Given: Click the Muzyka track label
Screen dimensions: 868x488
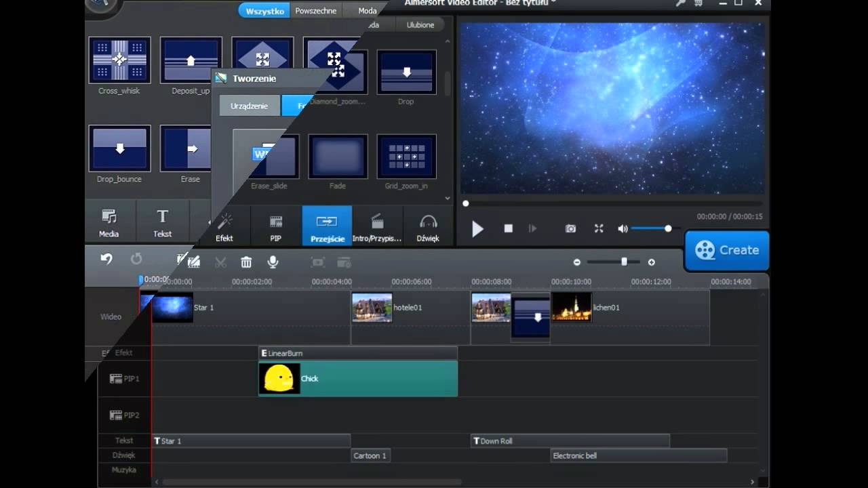Looking at the screenshot, I should [x=124, y=470].
